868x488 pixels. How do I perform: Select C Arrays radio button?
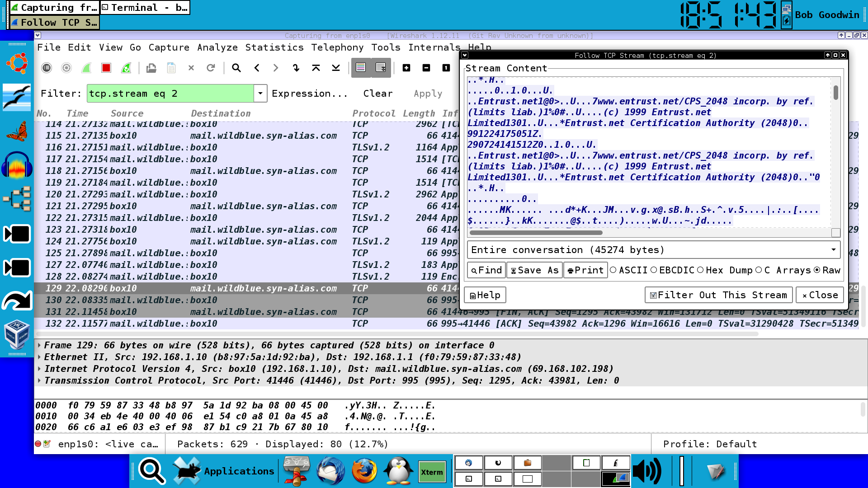(759, 270)
